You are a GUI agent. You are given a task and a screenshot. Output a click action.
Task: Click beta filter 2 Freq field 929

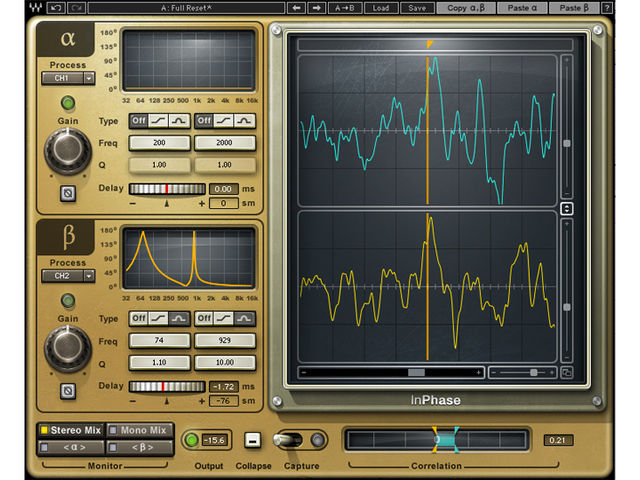pos(224,340)
